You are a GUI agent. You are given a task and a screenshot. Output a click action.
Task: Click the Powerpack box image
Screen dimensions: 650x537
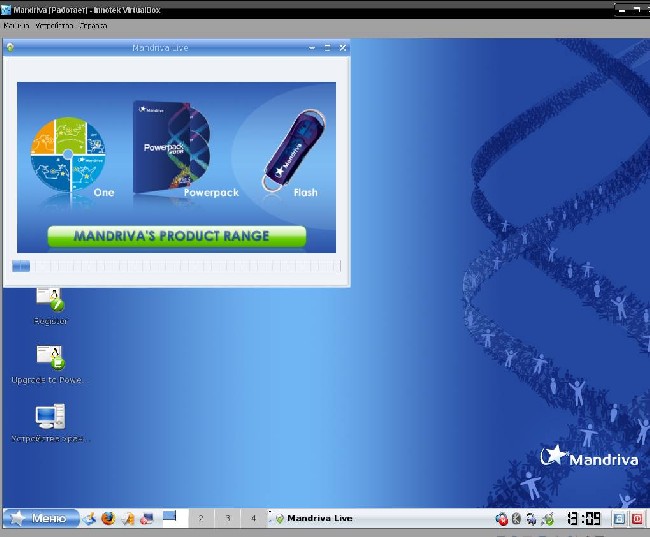coord(171,147)
